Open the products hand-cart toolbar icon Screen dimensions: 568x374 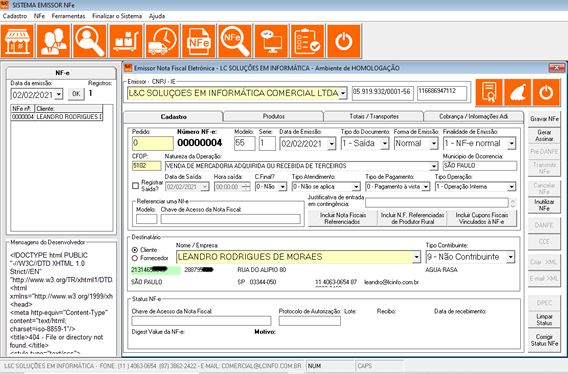(126, 41)
